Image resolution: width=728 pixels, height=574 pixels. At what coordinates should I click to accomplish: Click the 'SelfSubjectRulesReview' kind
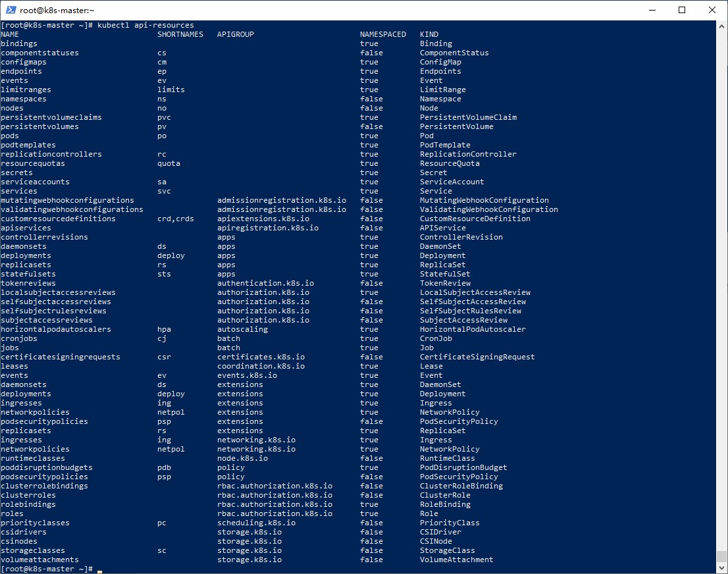pos(471,311)
